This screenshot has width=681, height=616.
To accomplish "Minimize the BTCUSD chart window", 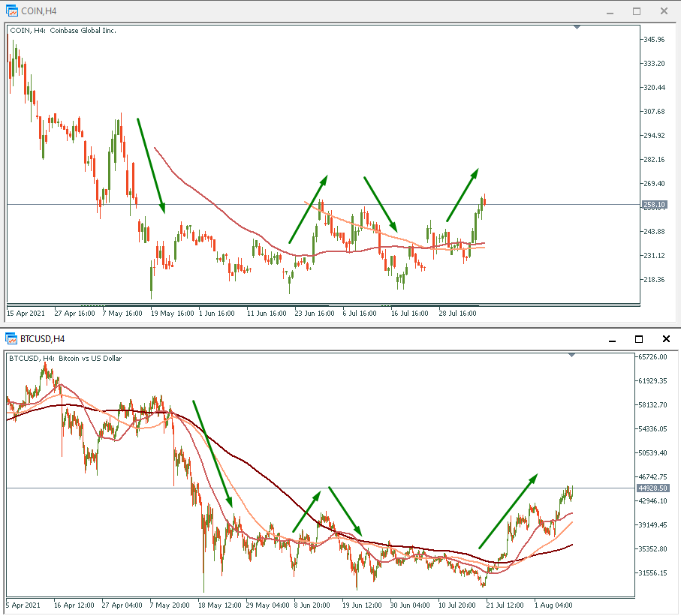I will (x=612, y=338).
